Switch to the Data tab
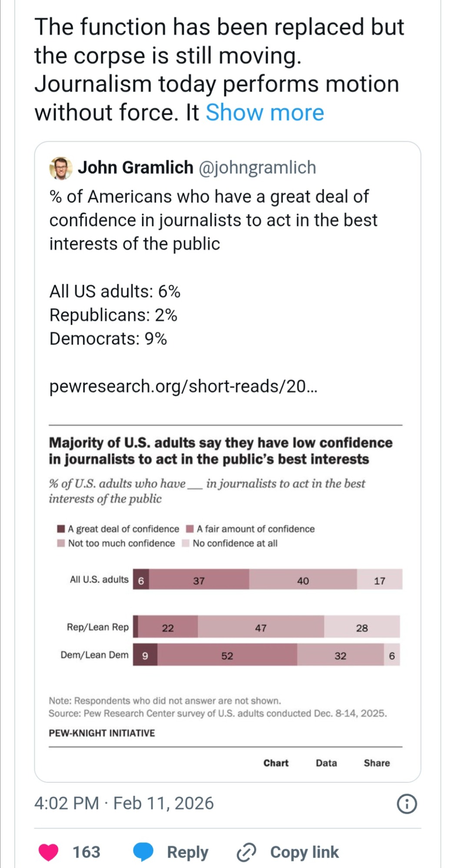This screenshot has height=868, width=451. pos(326,763)
